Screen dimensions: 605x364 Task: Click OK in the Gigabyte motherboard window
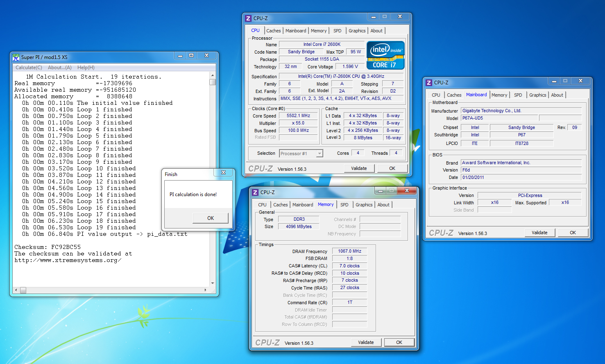click(x=573, y=233)
